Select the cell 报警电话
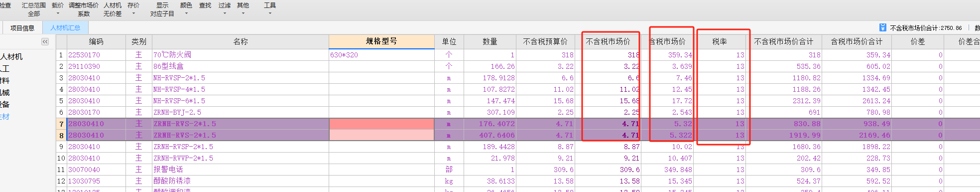The width and height of the screenshot is (980, 192). pos(241,170)
